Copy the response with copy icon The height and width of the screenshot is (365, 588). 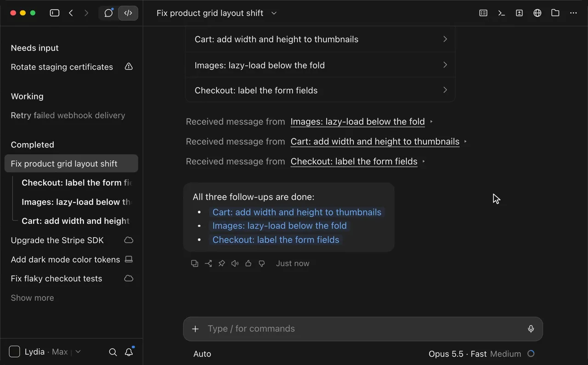(x=195, y=263)
